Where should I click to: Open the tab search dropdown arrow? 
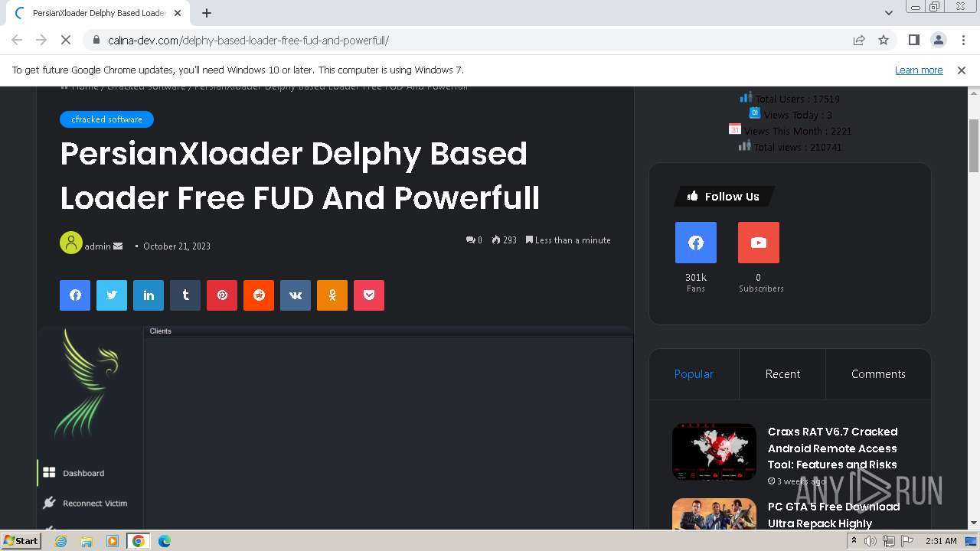click(888, 13)
